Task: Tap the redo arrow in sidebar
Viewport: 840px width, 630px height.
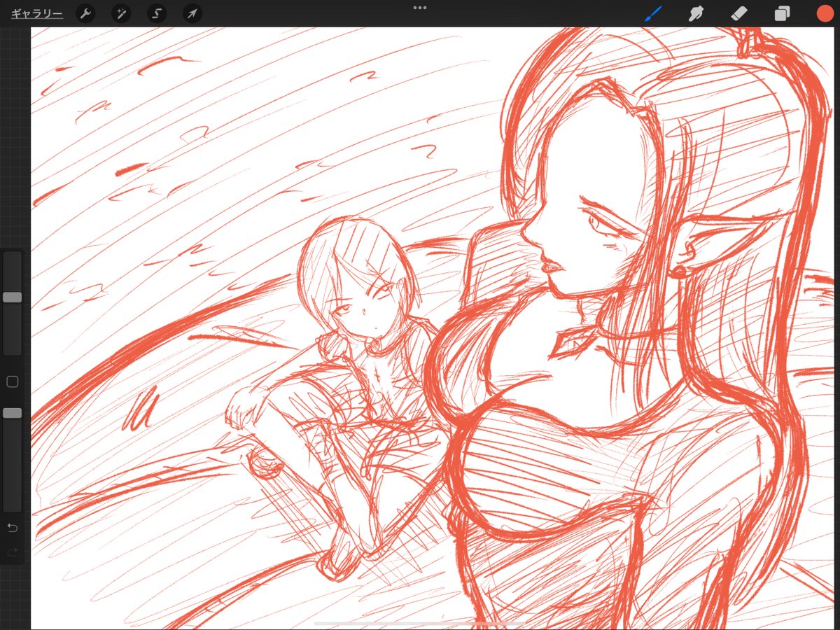Action: click(12, 553)
